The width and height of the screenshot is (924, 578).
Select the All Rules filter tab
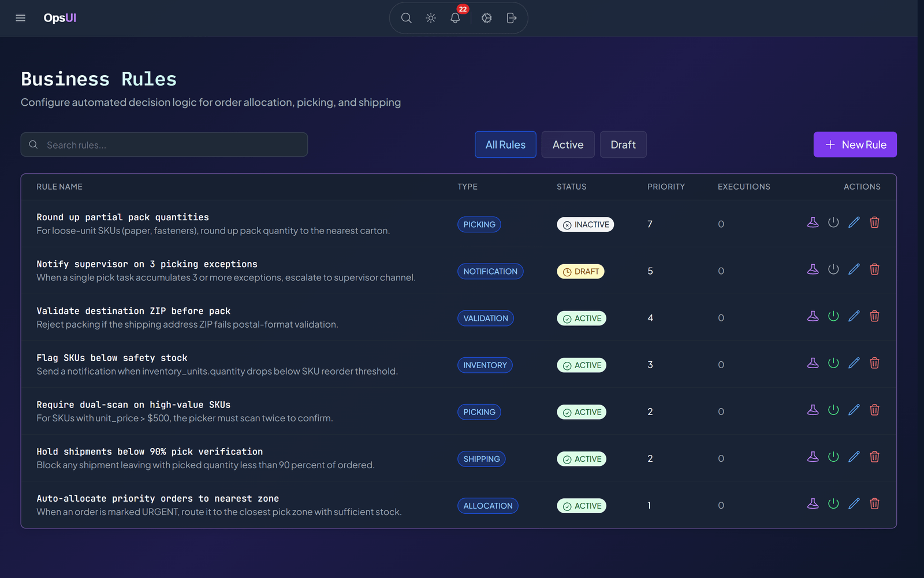[505, 144]
